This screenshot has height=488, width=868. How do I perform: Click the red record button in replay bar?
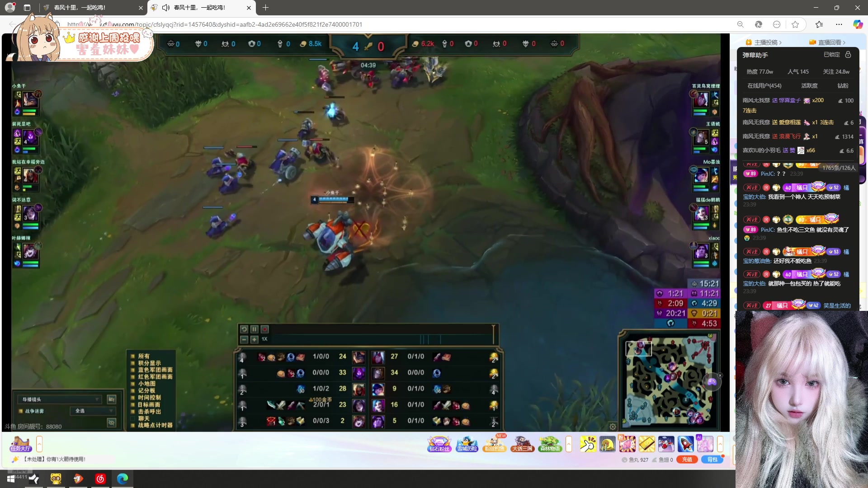pos(265,329)
